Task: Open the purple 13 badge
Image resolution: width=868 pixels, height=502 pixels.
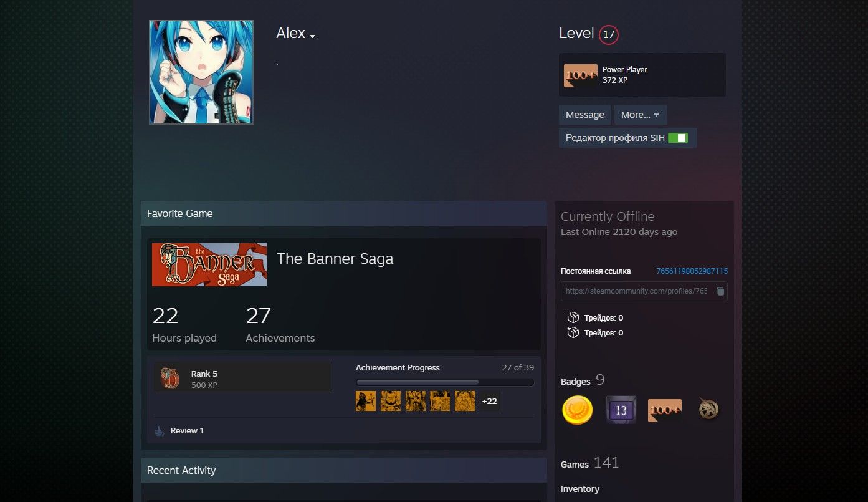Action: tap(621, 410)
